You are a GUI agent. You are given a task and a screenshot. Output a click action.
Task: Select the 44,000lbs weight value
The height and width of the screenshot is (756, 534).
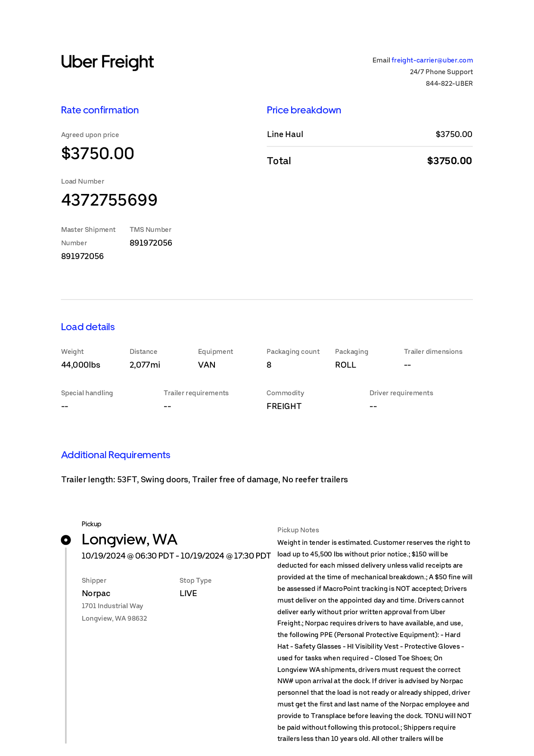click(81, 365)
